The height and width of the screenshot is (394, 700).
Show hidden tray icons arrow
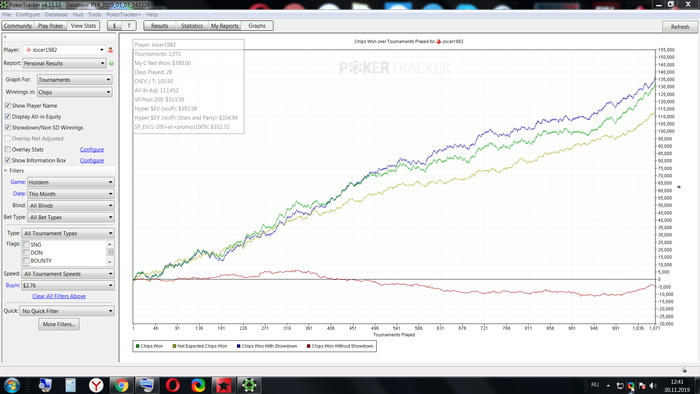(x=608, y=386)
